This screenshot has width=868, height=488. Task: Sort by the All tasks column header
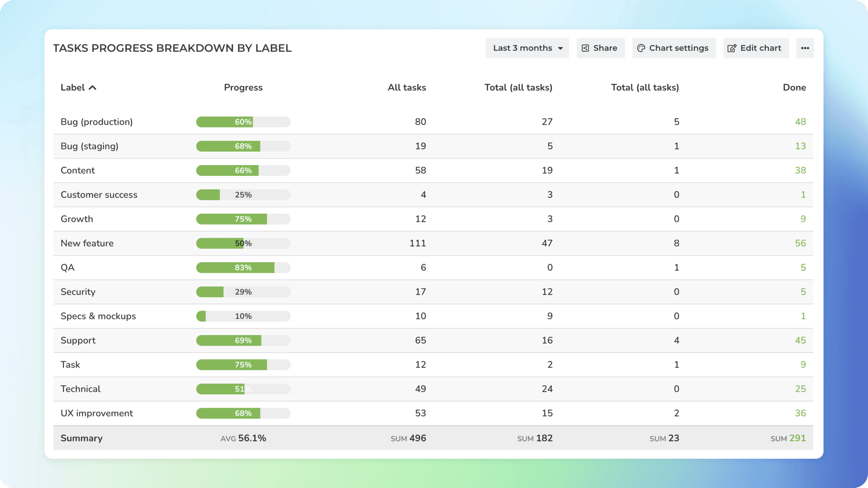(x=407, y=88)
